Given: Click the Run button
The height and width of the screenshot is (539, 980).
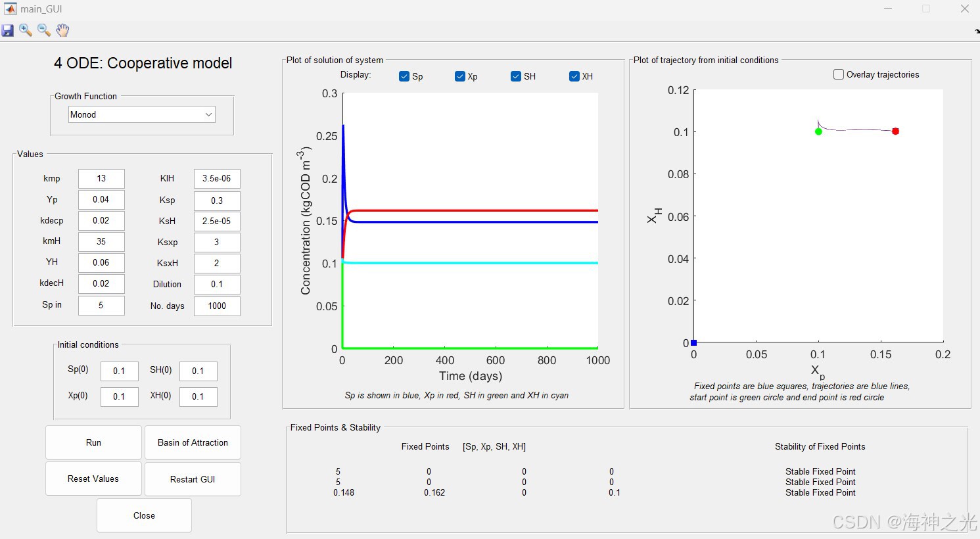Looking at the screenshot, I should tap(93, 442).
